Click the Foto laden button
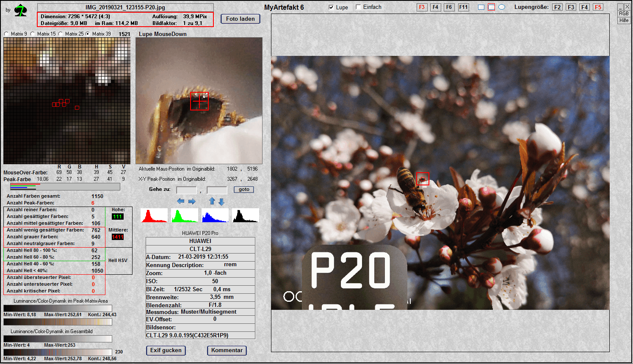Screen dimensions: 633x364 [240, 19]
